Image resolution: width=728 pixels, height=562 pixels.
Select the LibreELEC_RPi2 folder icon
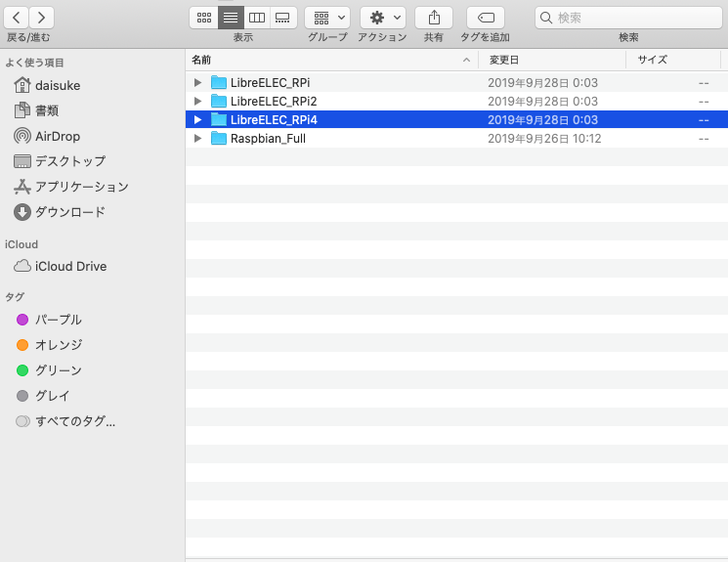click(219, 102)
